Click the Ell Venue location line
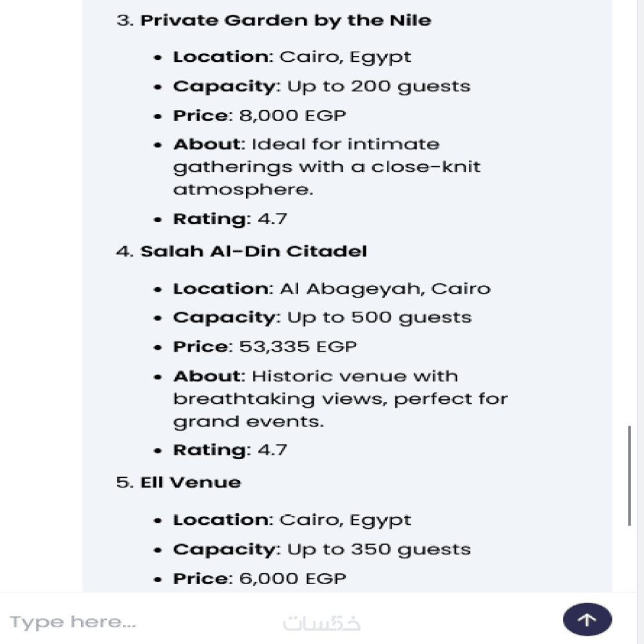Viewport: 644px width, 644px height. [x=292, y=520]
